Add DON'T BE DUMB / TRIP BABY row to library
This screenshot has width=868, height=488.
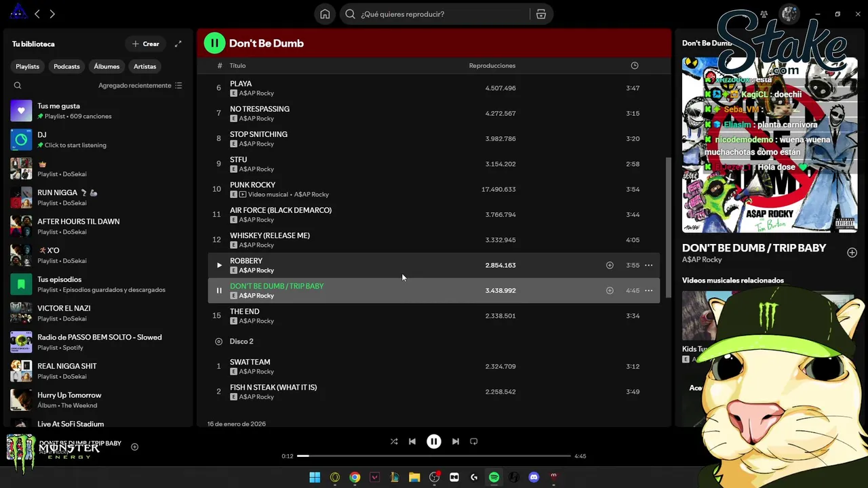610,291
